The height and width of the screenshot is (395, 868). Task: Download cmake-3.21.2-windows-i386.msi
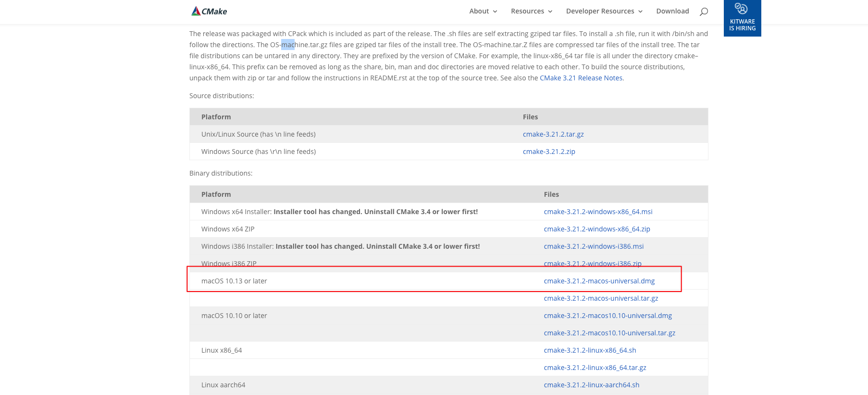594,246
